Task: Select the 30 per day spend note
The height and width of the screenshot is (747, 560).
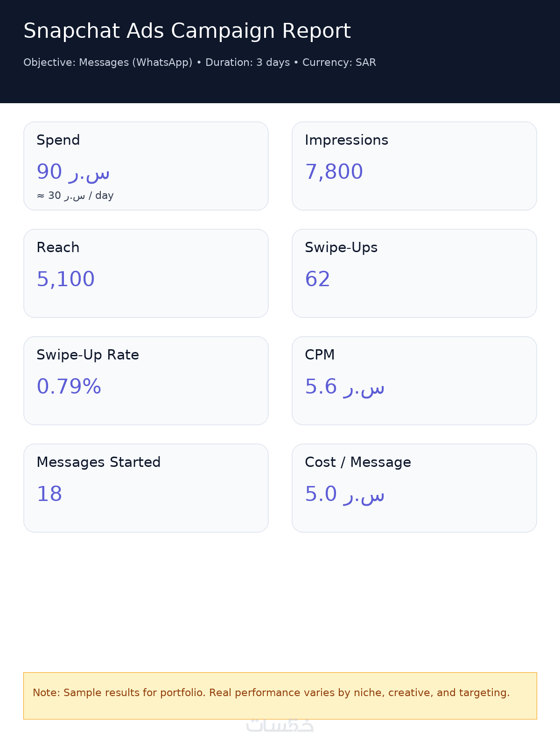Action: tap(75, 196)
